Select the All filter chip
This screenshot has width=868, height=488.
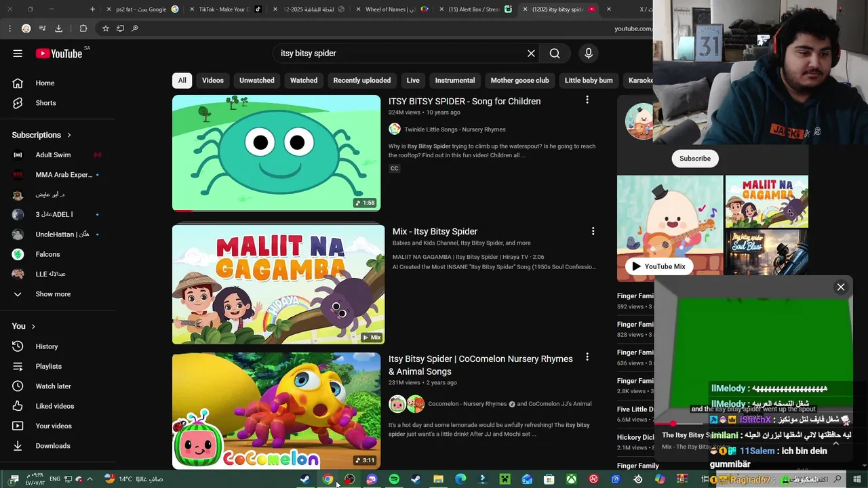[182, 80]
